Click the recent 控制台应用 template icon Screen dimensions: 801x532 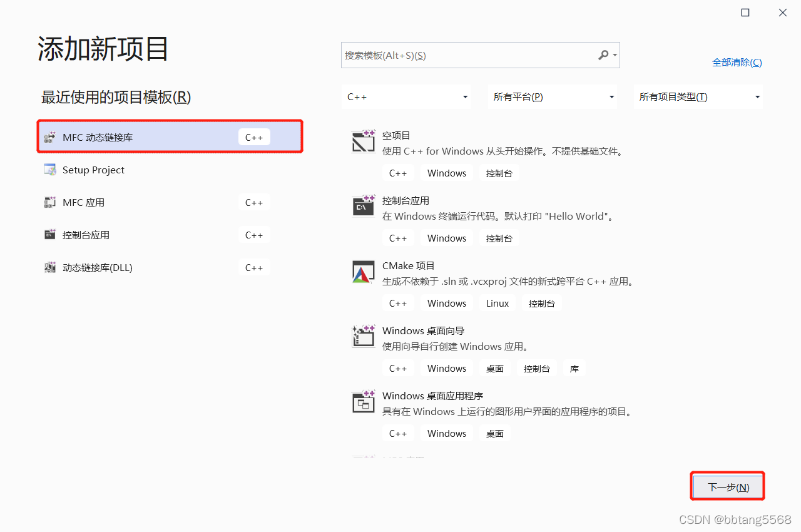tap(50, 235)
